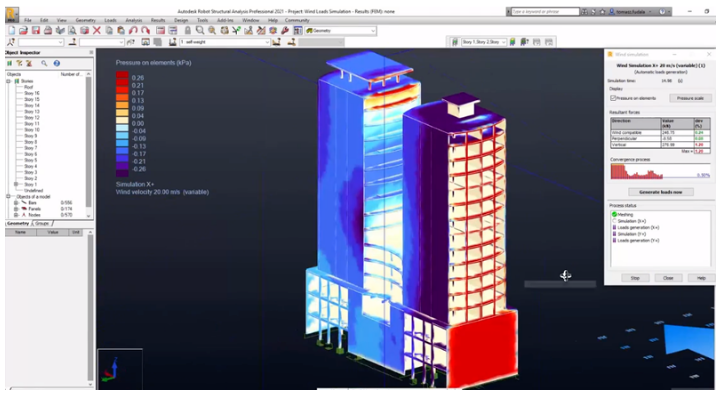Open the Analysis menu
The height and width of the screenshot is (395, 724).
[134, 20]
